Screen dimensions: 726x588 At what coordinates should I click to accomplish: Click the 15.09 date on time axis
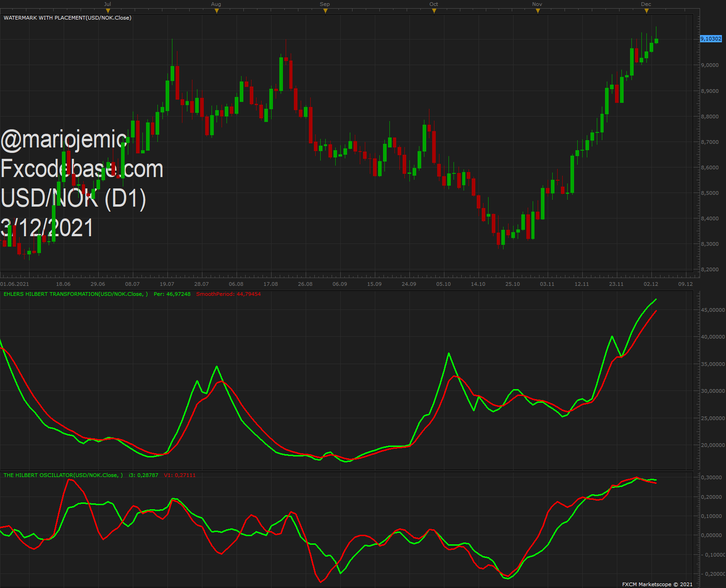tap(374, 284)
